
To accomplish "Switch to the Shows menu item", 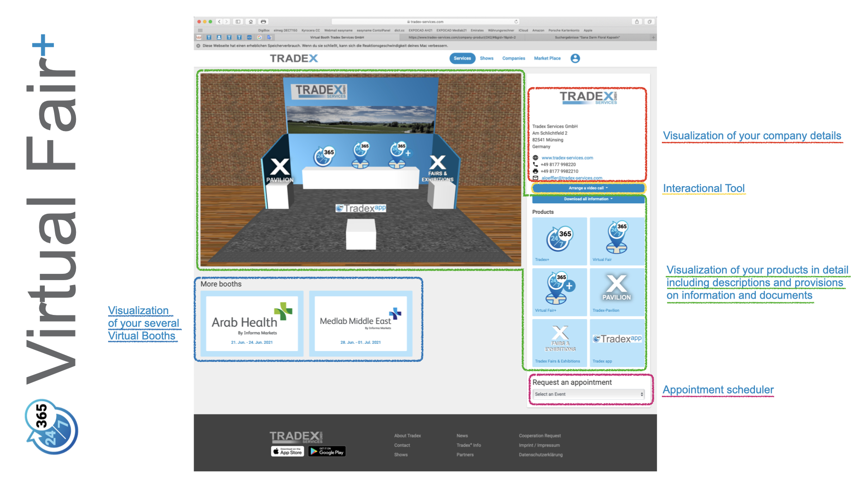I will [486, 58].
